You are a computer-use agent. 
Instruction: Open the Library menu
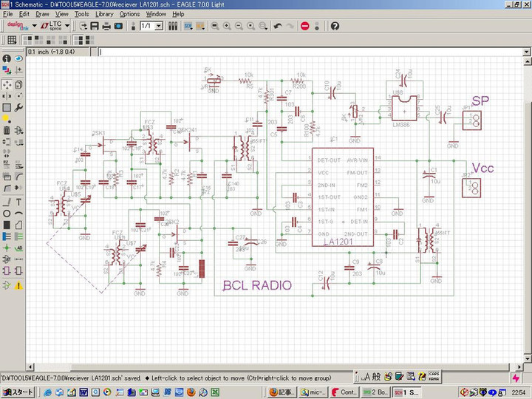(104, 14)
